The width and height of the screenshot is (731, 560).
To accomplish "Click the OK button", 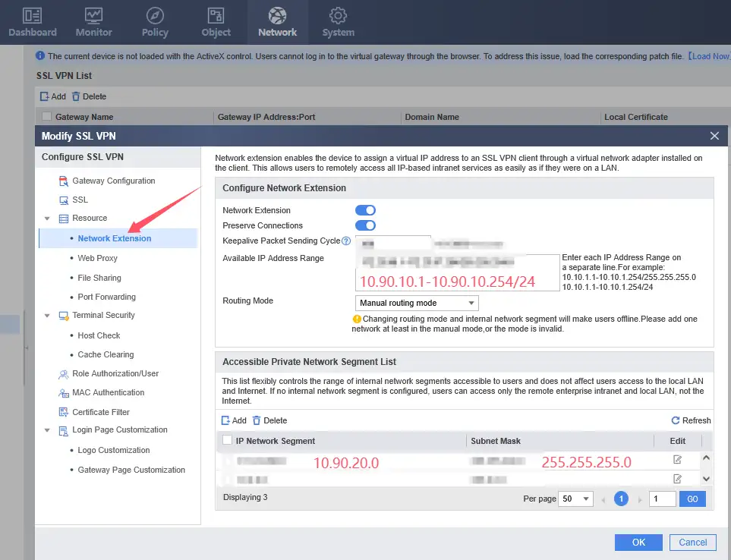I will pyautogui.click(x=638, y=542).
